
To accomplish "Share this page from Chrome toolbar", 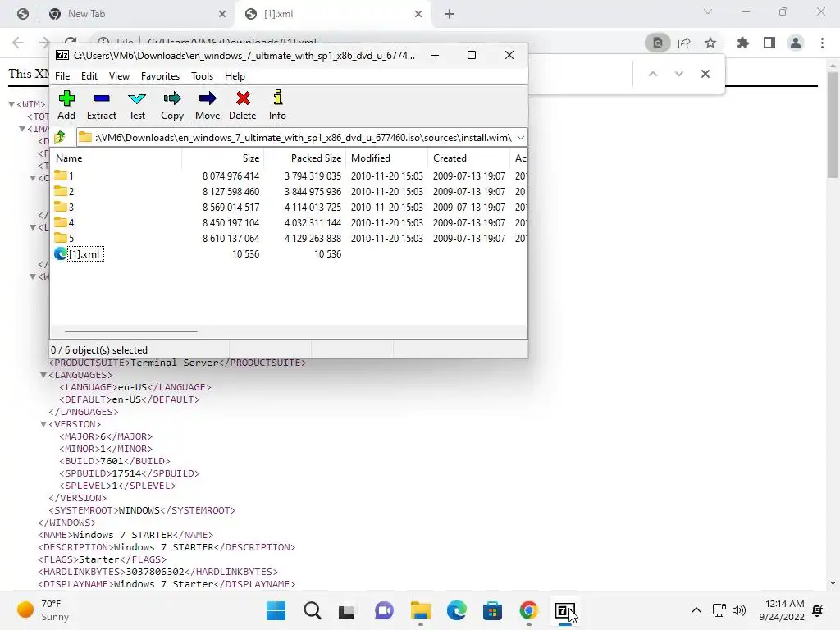I will click(684, 43).
